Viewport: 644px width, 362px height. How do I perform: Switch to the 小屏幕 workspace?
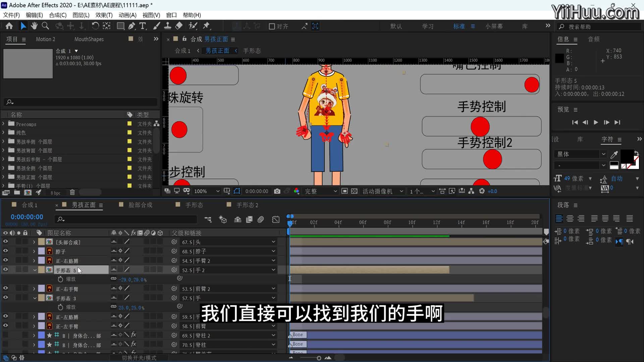[x=494, y=26]
